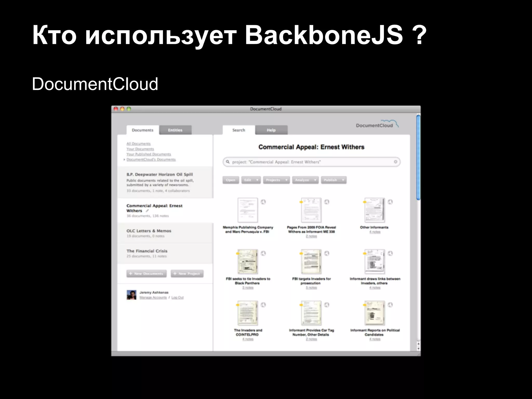Viewport: 532px width, 399px height.
Task: Open FBI seeks to tie Invaders thumbnail
Action: 248,261
